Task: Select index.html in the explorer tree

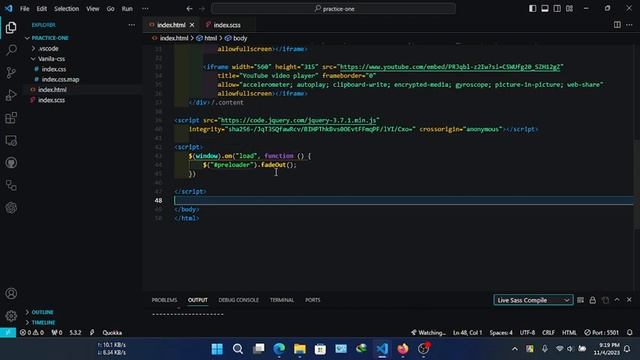Action: [x=52, y=89]
